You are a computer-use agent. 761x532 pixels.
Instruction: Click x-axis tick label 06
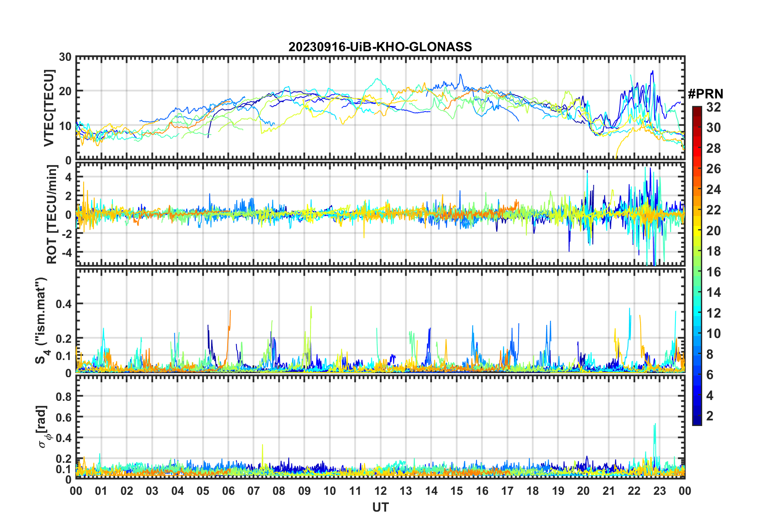coord(228,491)
